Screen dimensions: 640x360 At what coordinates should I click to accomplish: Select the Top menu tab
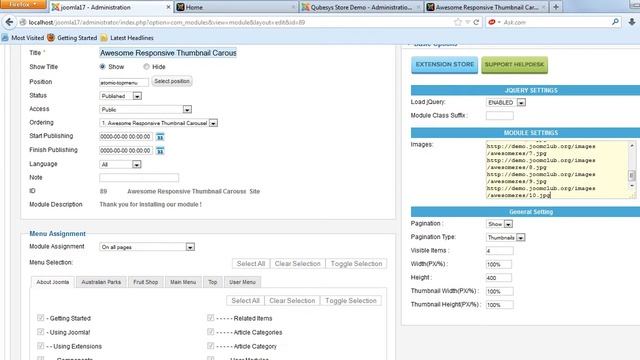point(213,282)
